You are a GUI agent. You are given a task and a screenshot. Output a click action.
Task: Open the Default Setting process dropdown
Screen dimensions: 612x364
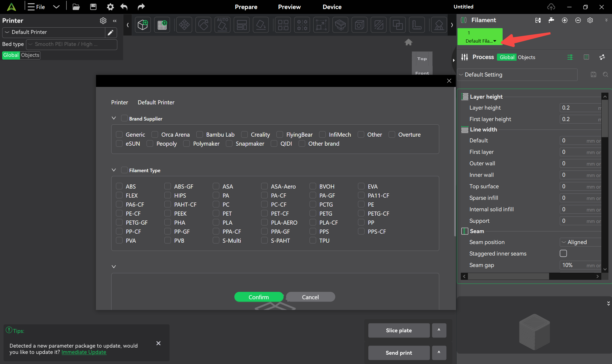tap(517, 75)
